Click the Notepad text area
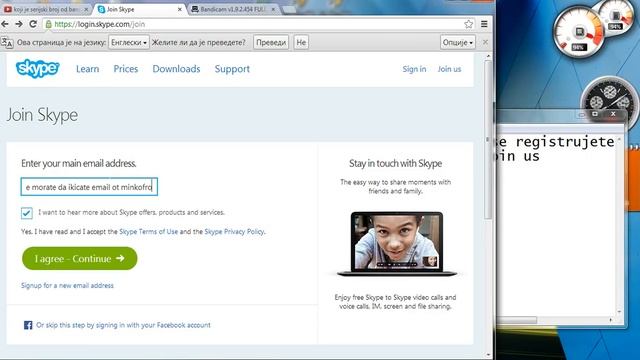 point(556,224)
